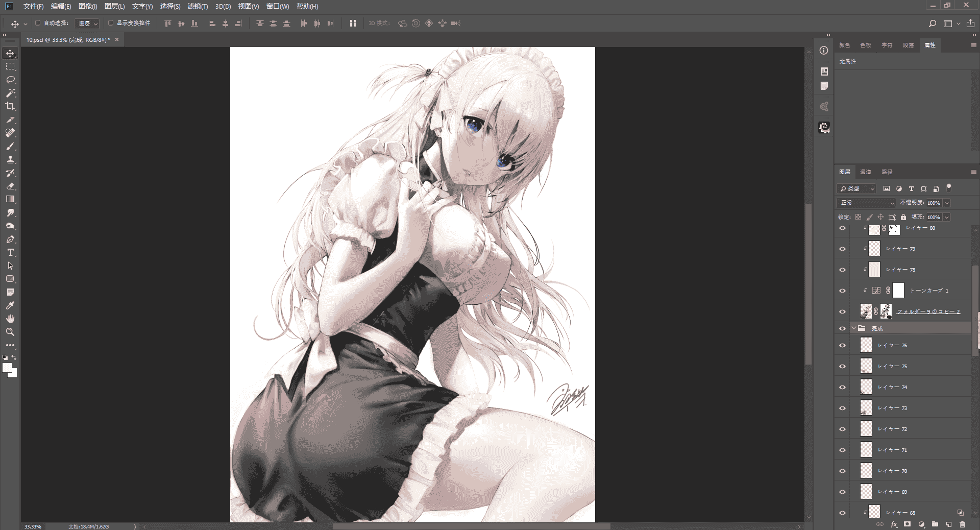This screenshot has height=530, width=980.
Task: Click the foreground color swatch
Action: click(7, 368)
